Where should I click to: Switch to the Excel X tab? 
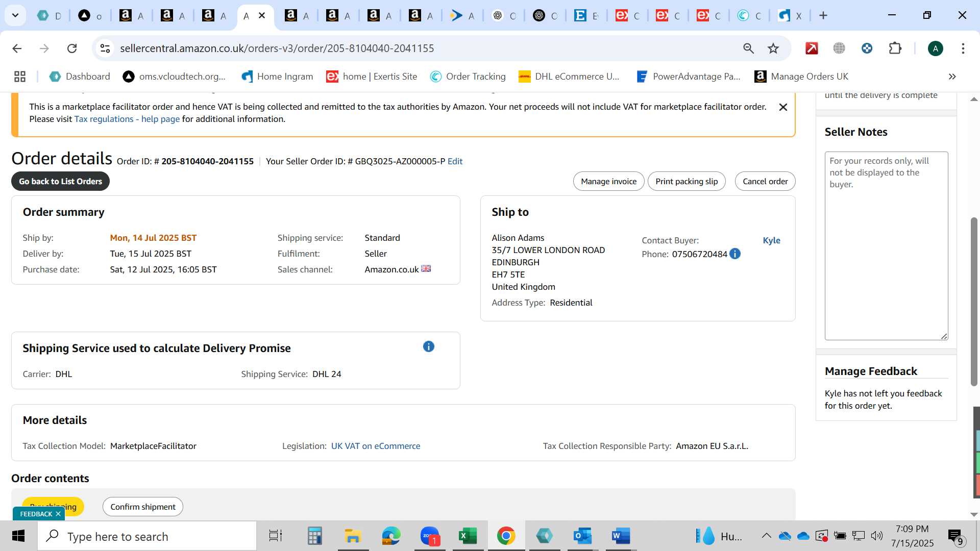point(790,16)
